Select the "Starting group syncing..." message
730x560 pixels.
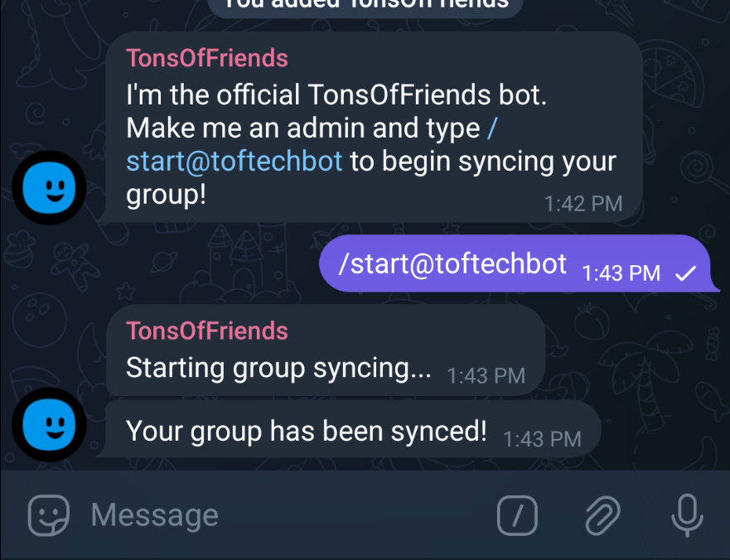click(278, 368)
